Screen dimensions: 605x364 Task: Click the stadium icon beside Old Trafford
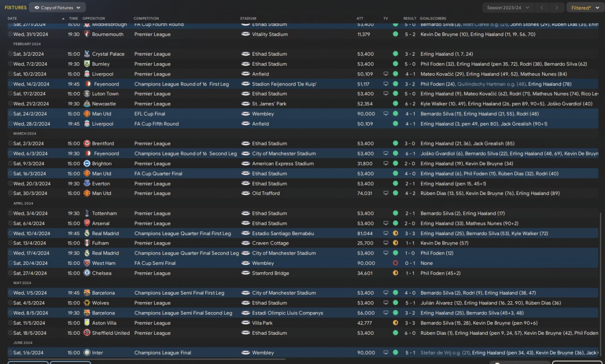pos(245,193)
